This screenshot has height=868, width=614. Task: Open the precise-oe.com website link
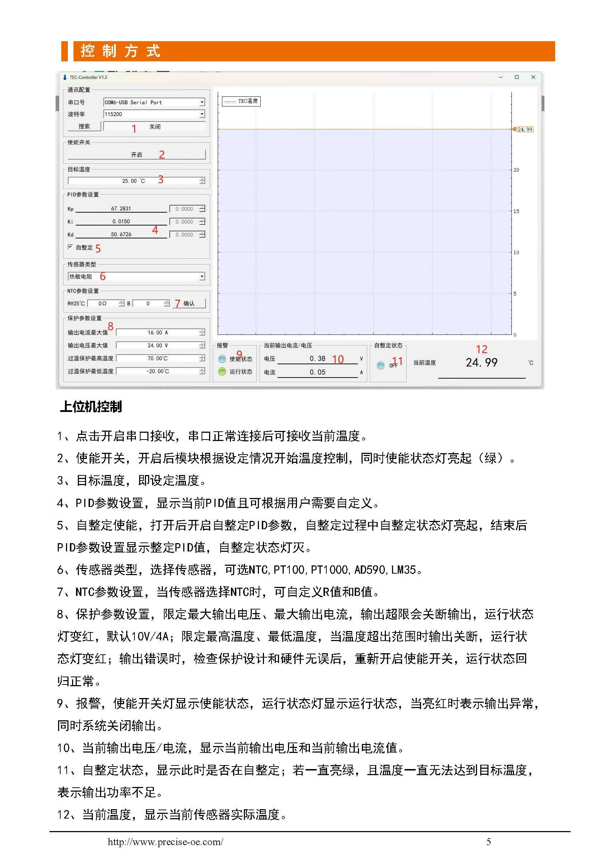(x=165, y=842)
